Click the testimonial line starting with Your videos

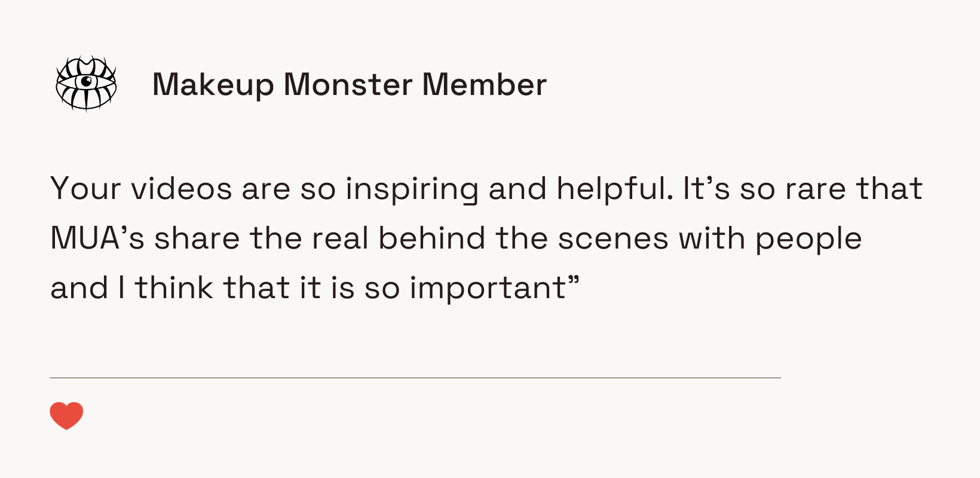(486, 189)
